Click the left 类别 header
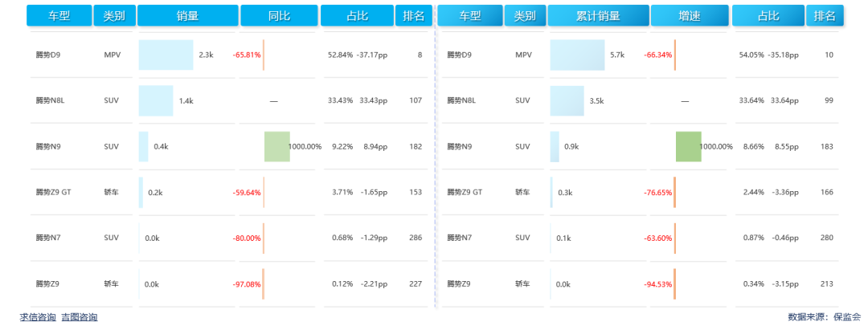Viewport: 868px width, 326px height. click(x=113, y=15)
